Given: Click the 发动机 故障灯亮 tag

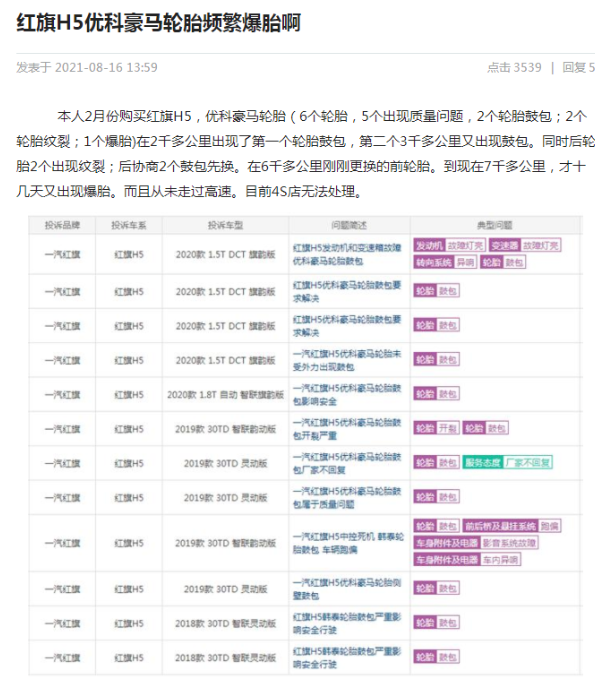Looking at the screenshot, I should 449,245.
